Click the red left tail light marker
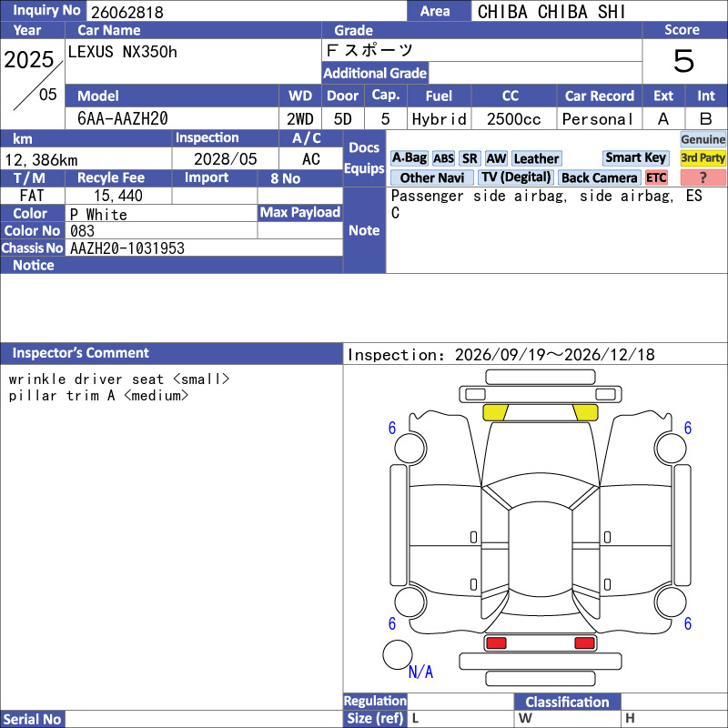The image size is (728, 728). click(x=496, y=642)
